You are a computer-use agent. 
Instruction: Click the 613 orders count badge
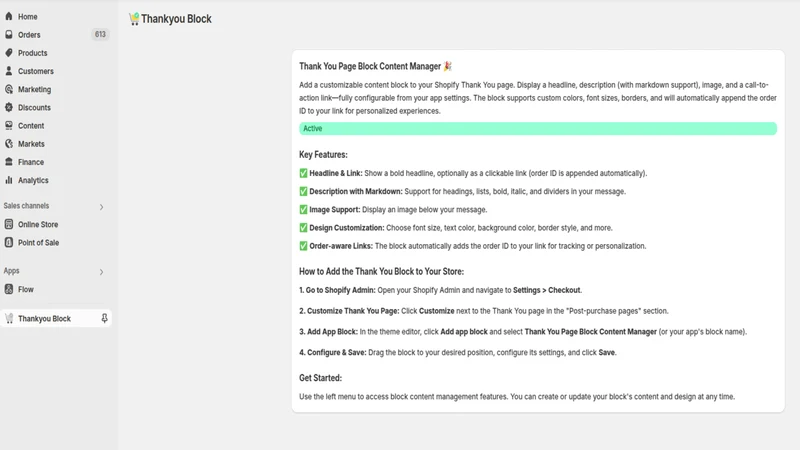tap(100, 34)
